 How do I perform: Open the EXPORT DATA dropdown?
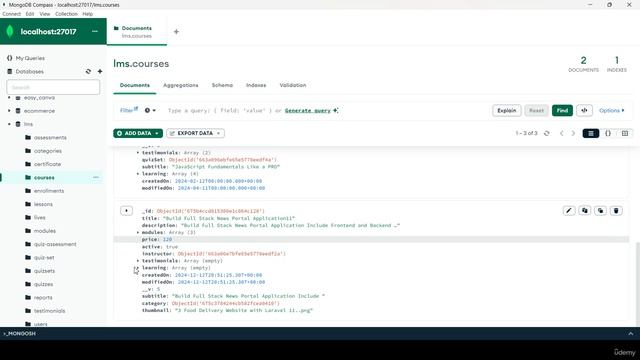pos(196,133)
